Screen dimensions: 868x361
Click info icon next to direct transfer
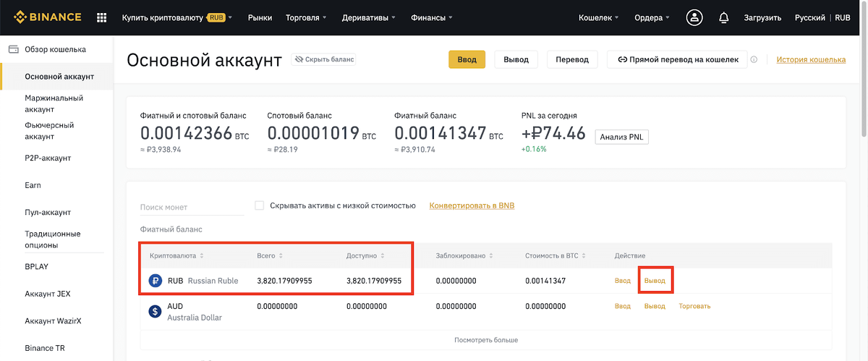point(754,60)
